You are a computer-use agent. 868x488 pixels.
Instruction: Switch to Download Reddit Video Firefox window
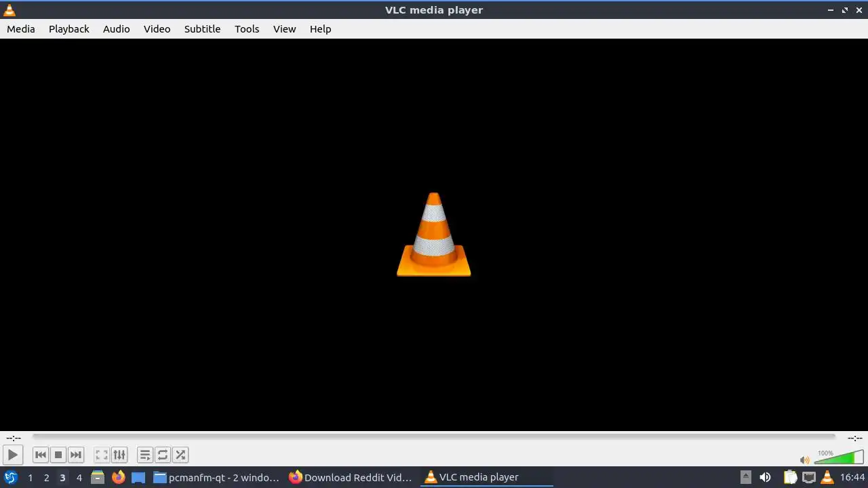[351, 477]
